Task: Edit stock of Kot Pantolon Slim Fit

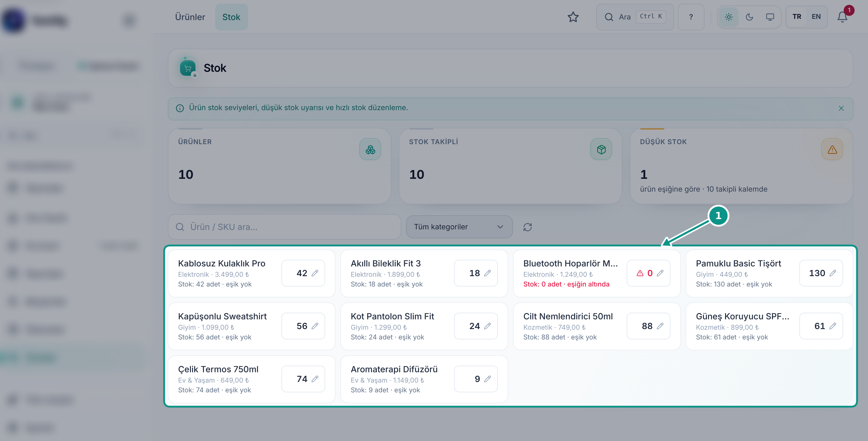Action: tap(475, 326)
